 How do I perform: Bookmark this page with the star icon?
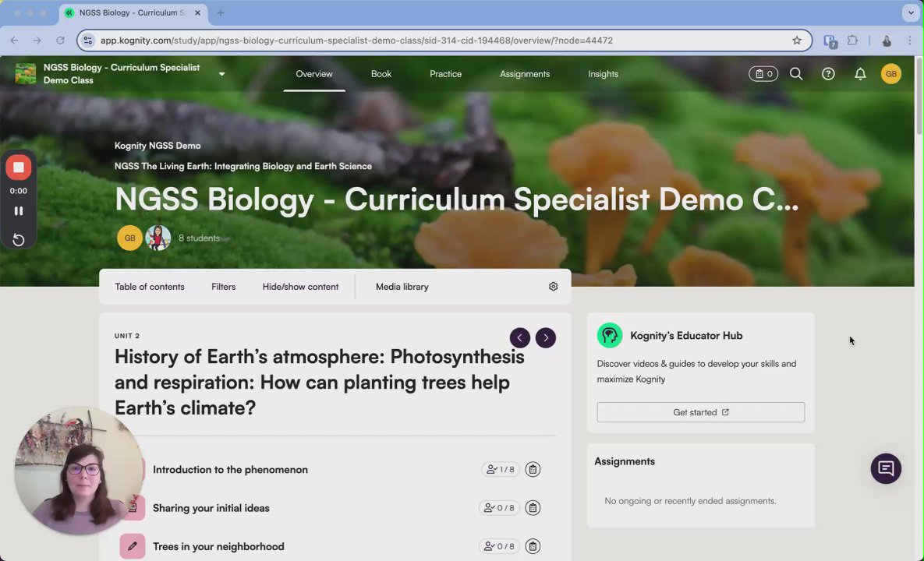tap(797, 40)
